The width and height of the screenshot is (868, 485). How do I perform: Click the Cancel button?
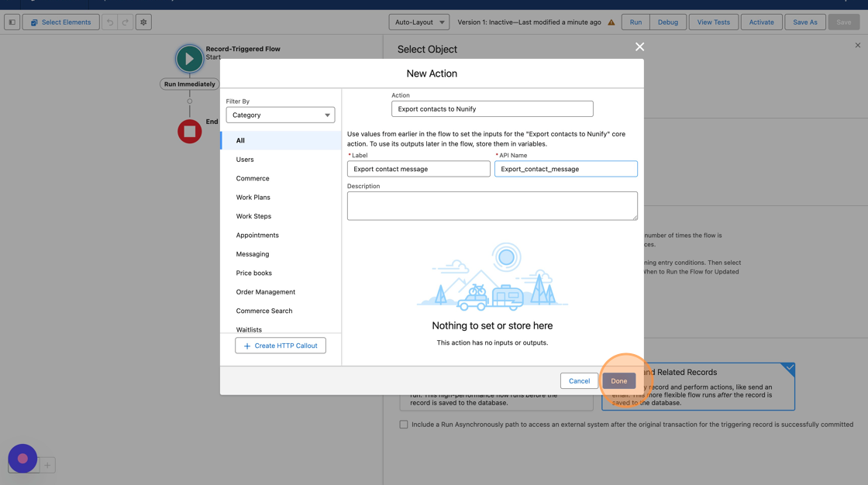579,381
